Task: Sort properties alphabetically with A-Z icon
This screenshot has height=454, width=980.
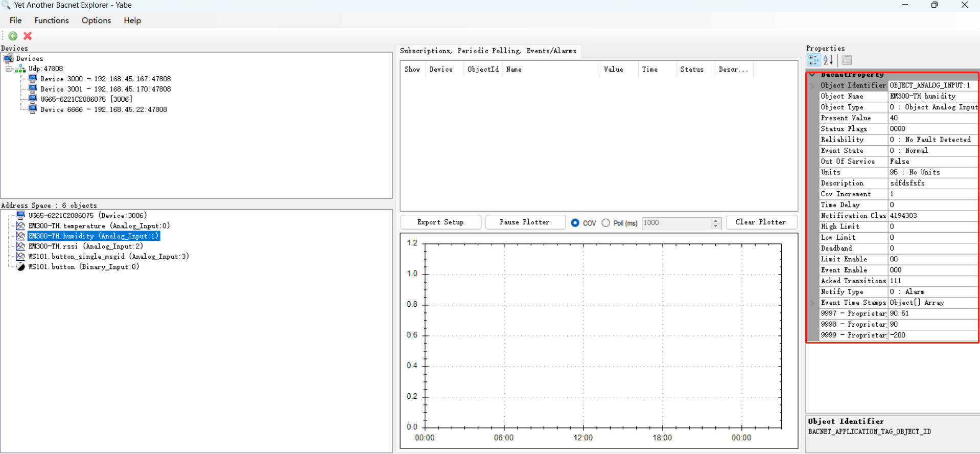Action: (x=828, y=60)
